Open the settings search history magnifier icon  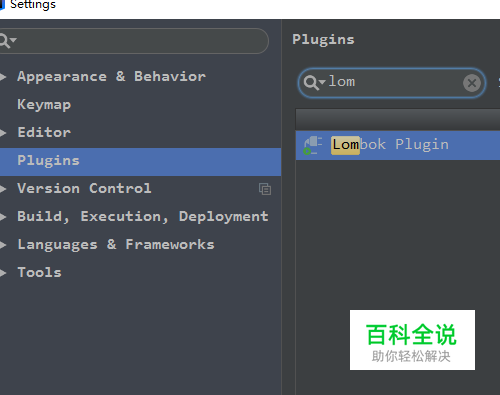[7, 41]
